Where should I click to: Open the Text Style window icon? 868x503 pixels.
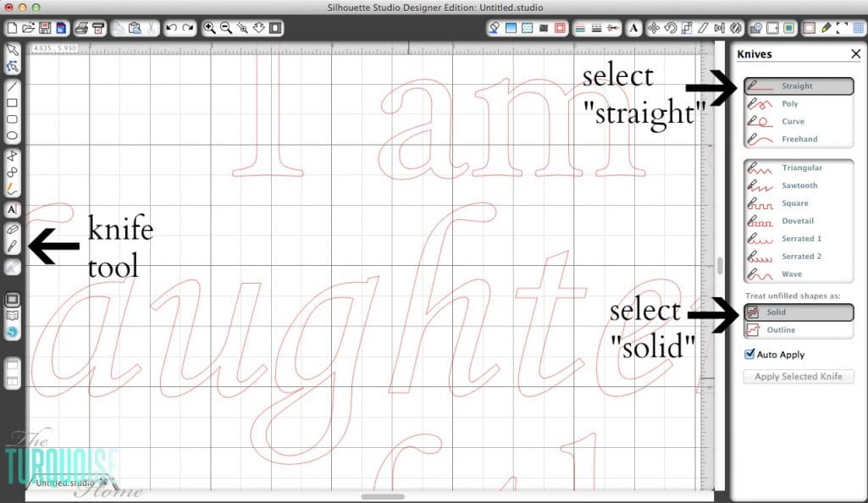pos(633,28)
